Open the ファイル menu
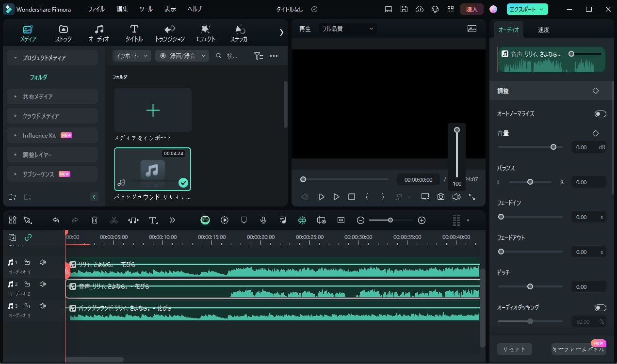This screenshot has height=364, width=617. tap(96, 9)
